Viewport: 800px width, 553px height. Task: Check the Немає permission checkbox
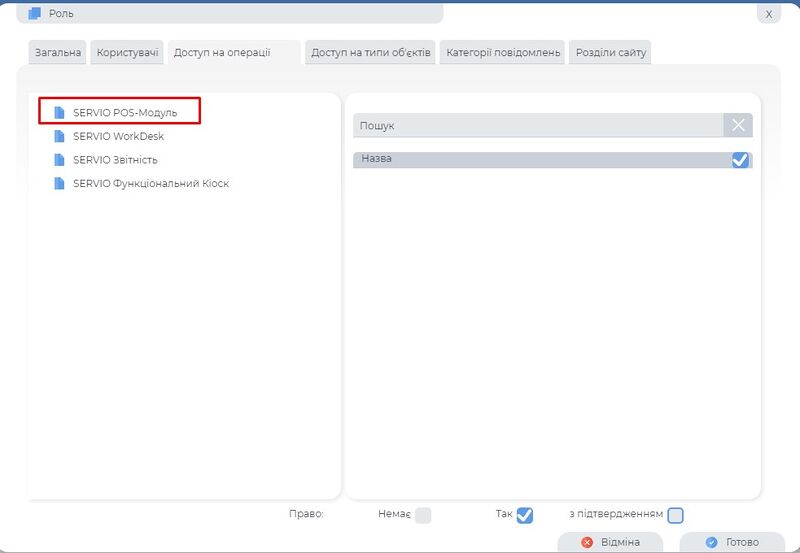click(x=423, y=515)
